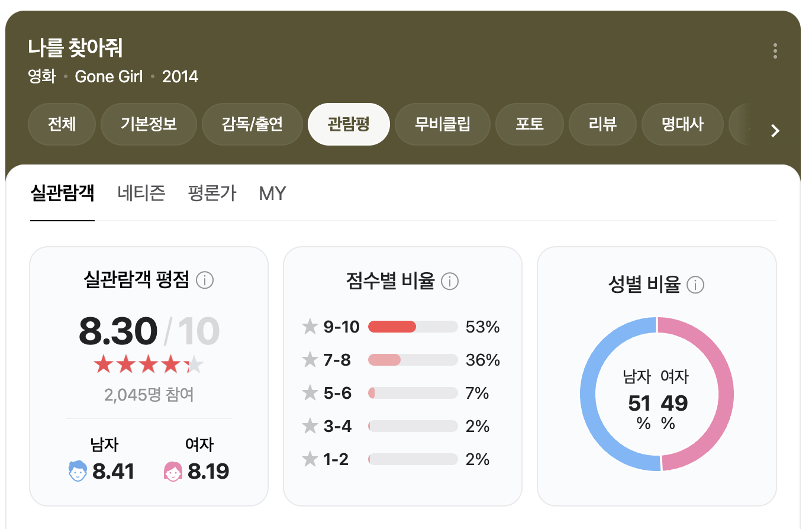Select the 포토 tab
This screenshot has width=812, height=529.
529,124
